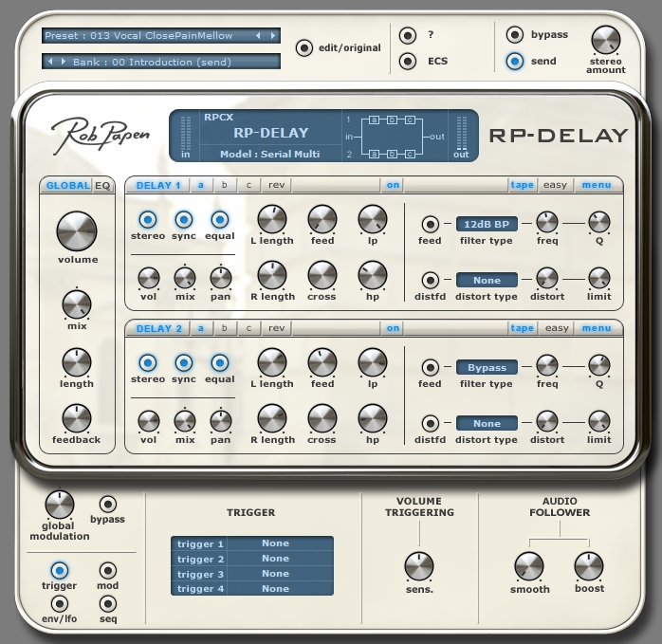Open the Bypass filter type dropdown

(x=487, y=367)
